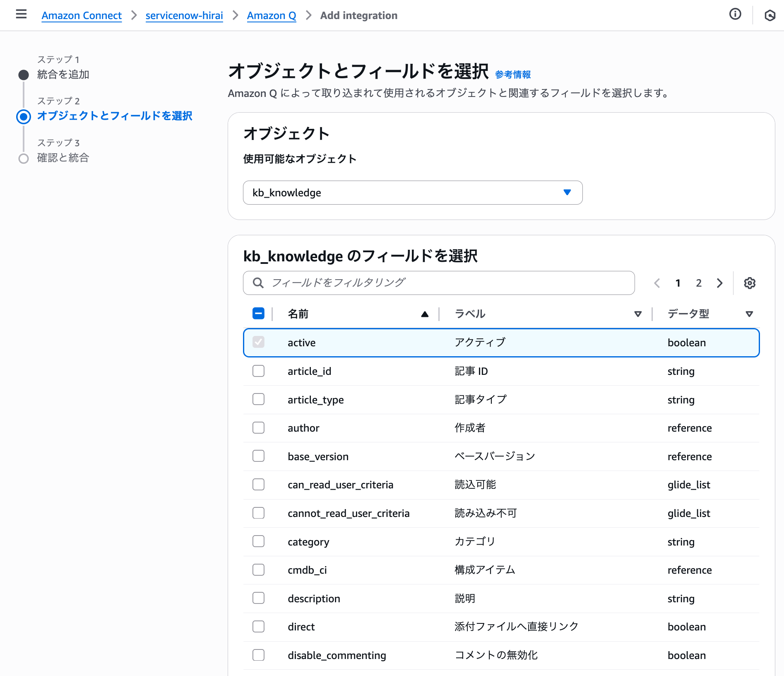Image resolution: width=784 pixels, height=676 pixels.
Task: Open the table settings gear
Action: point(749,283)
